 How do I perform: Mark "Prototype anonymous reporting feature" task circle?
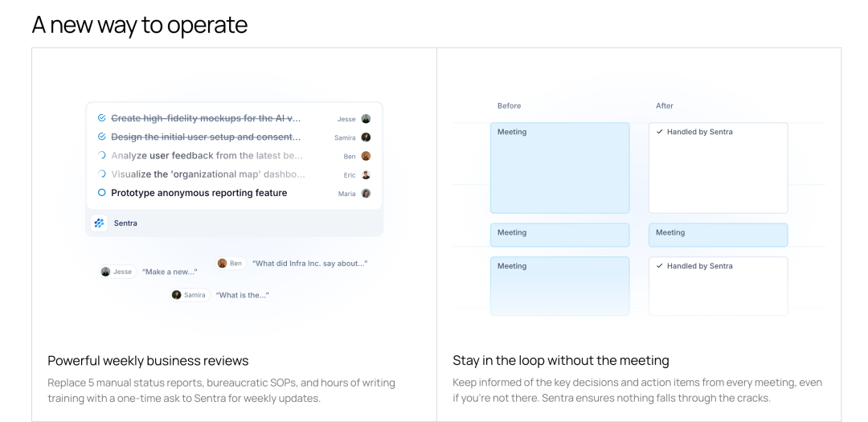[101, 193]
